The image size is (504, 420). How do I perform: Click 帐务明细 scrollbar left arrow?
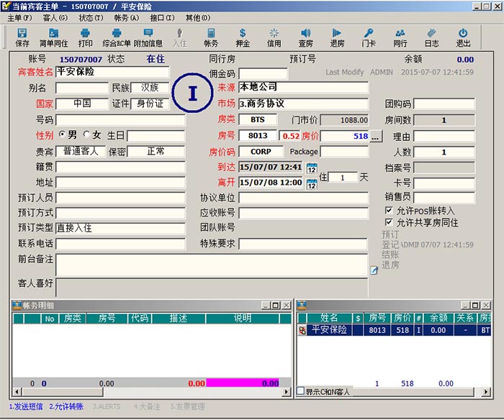(x=17, y=392)
